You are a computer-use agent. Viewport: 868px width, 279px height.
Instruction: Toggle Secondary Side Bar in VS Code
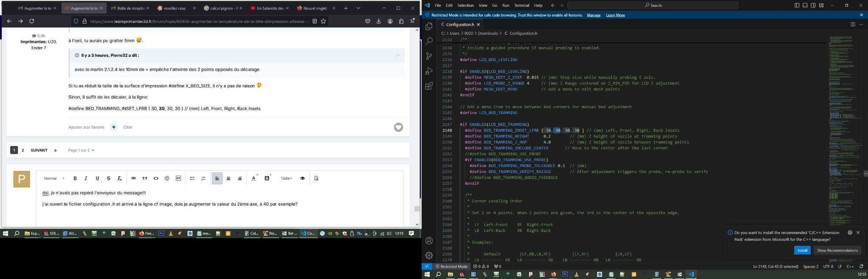point(813,6)
